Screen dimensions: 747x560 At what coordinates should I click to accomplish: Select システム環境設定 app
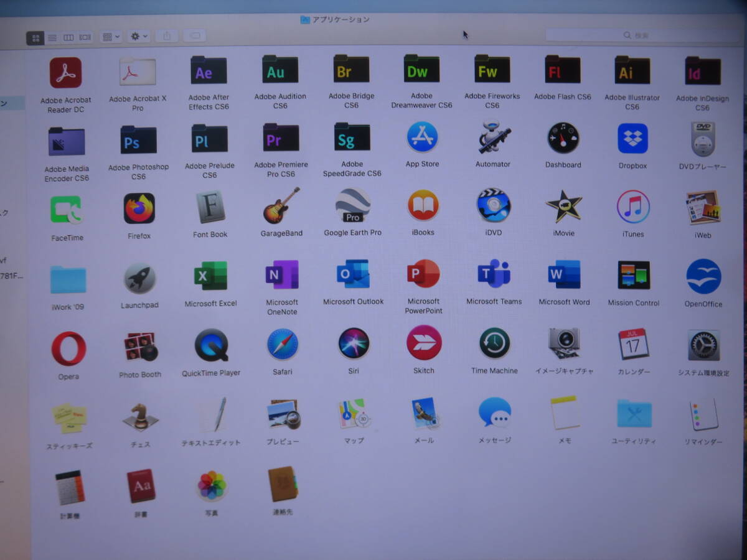(703, 345)
